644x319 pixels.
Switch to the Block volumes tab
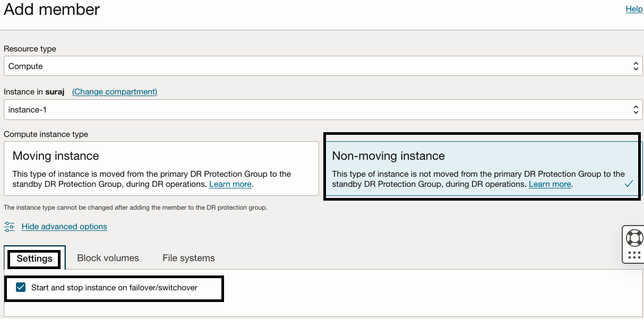coord(108,258)
